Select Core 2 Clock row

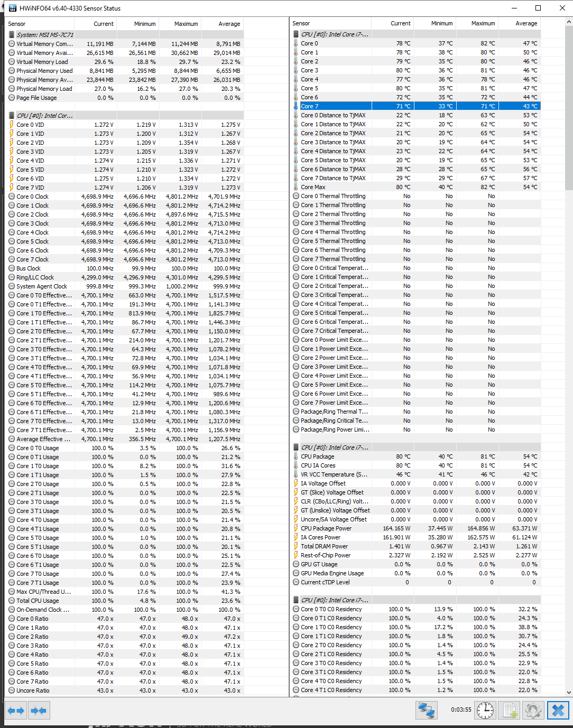point(125,214)
